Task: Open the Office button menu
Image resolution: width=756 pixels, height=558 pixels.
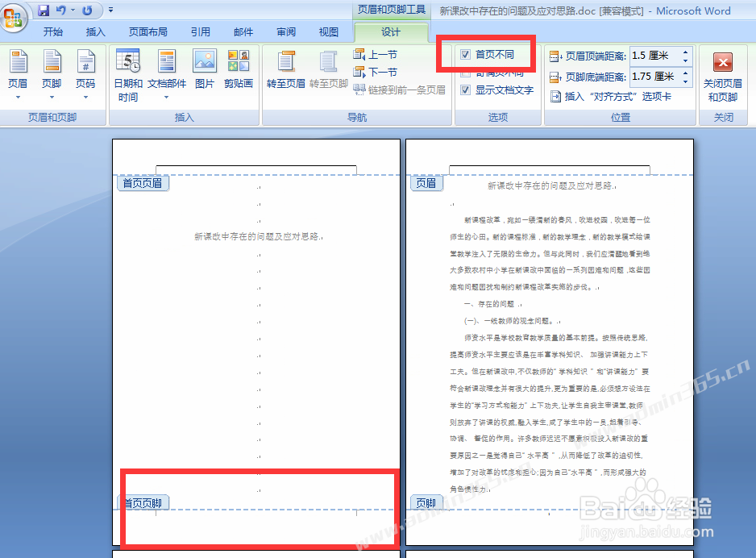Action: tap(13, 17)
